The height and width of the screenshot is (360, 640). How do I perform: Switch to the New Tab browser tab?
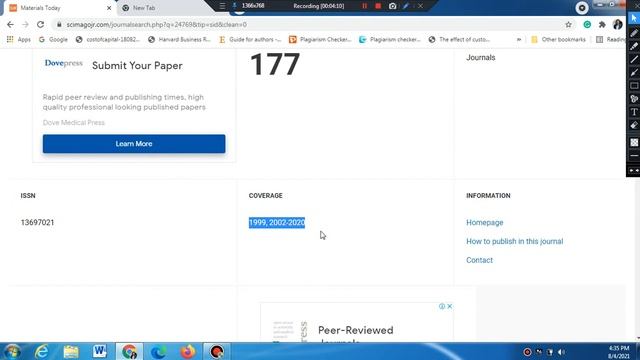coord(163,8)
